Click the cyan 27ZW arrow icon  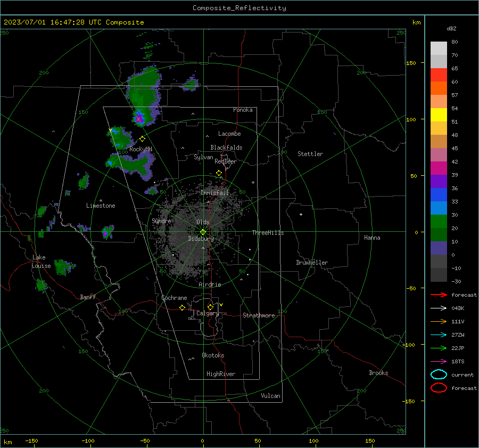pos(439,335)
